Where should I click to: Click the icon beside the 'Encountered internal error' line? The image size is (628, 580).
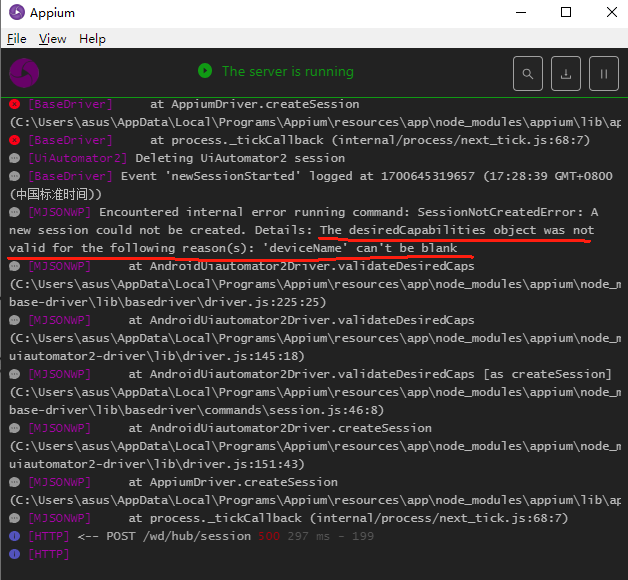[x=14, y=212]
